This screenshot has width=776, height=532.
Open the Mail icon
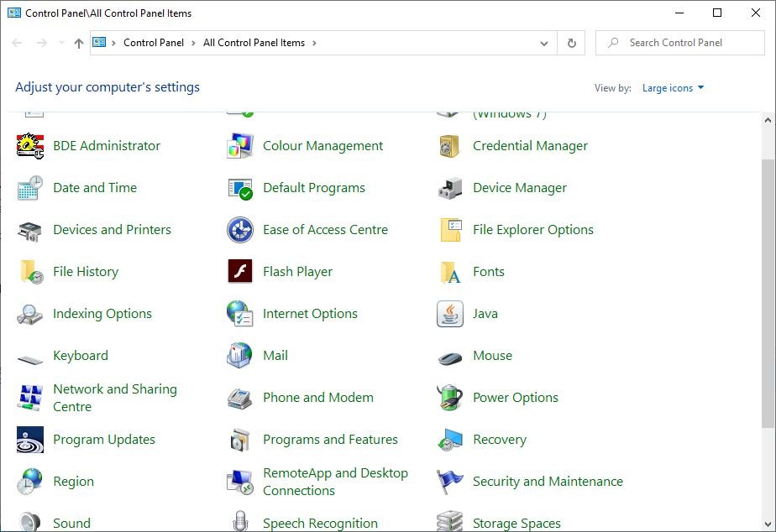[240, 356]
